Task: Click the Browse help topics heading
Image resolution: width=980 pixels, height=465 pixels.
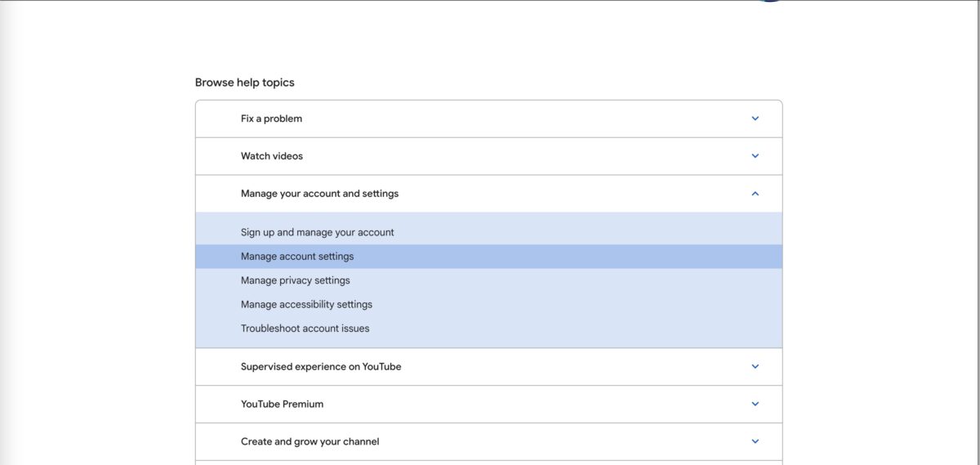Action: pyautogui.click(x=244, y=83)
